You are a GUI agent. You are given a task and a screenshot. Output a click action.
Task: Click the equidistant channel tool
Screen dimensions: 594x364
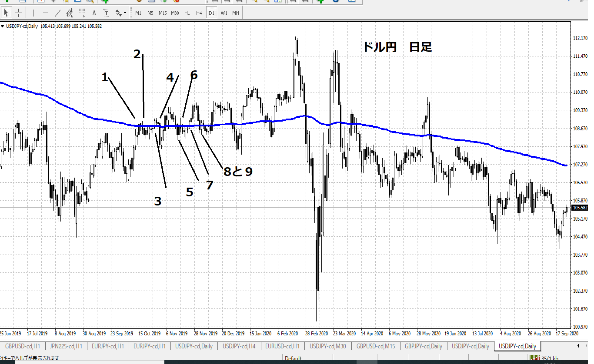pos(70,13)
